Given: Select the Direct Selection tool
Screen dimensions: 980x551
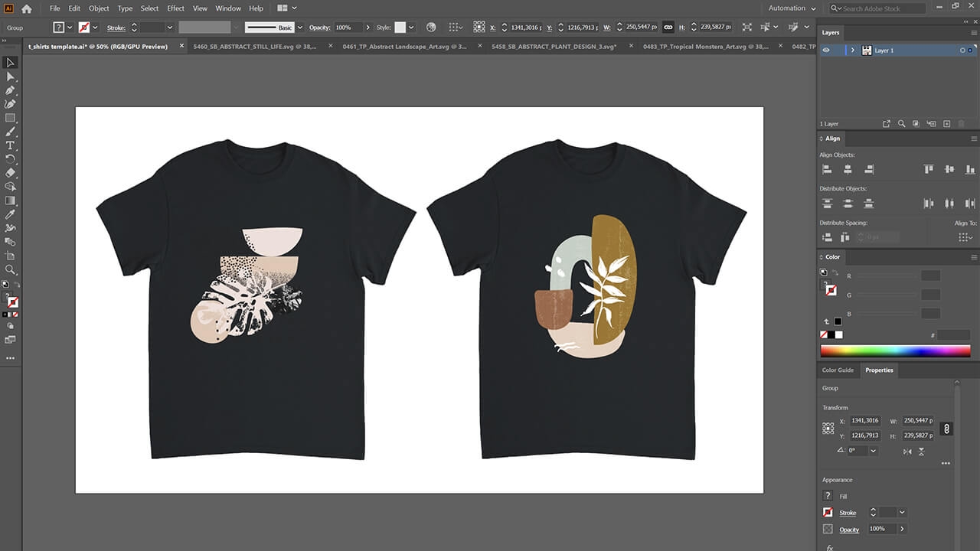Looking at the screenshot, I should [10, 77].
